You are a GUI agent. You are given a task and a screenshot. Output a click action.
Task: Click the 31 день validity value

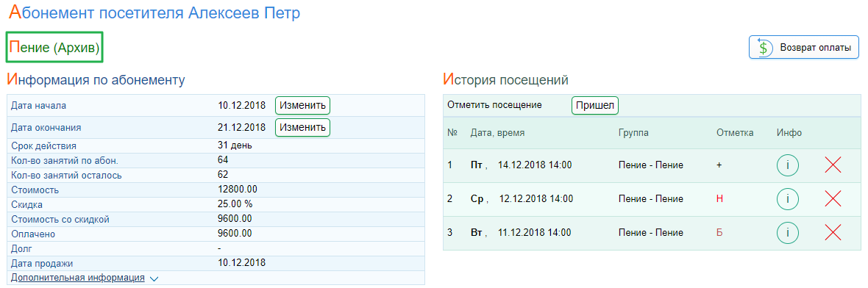[235, 146]
